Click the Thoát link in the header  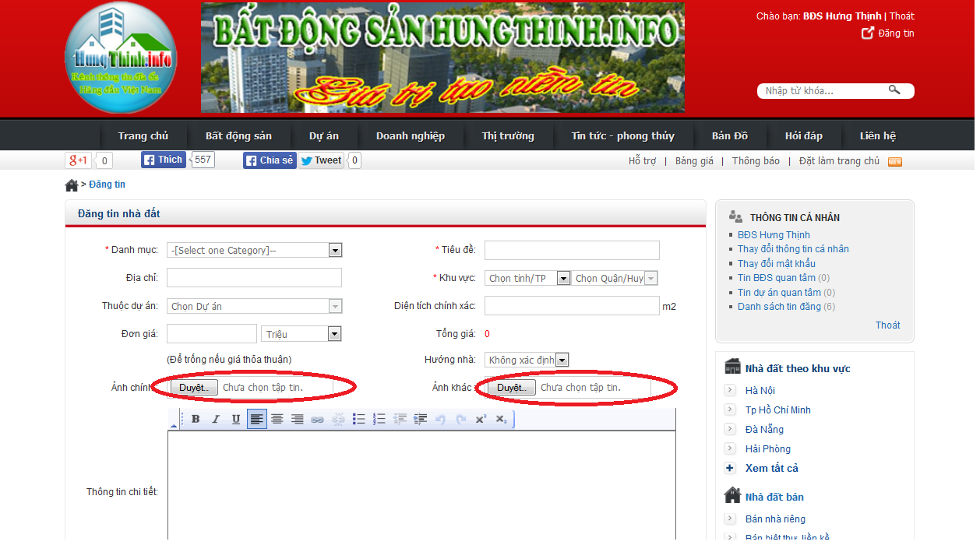[902, 16]
